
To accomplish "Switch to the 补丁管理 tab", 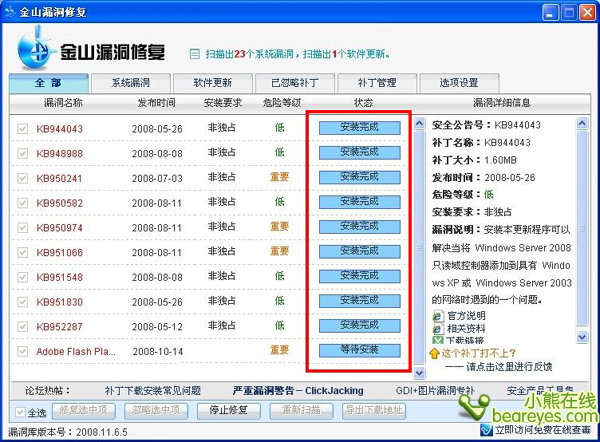I will [x=377, y=83].
